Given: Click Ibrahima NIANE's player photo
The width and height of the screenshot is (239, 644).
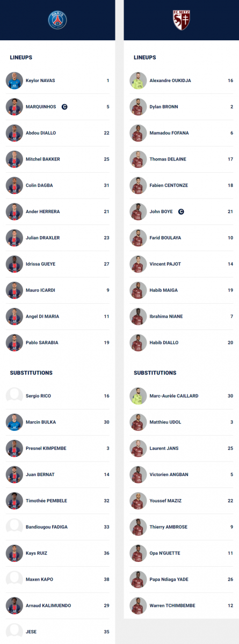Looking at the screenshot, I should click(138, 317).
